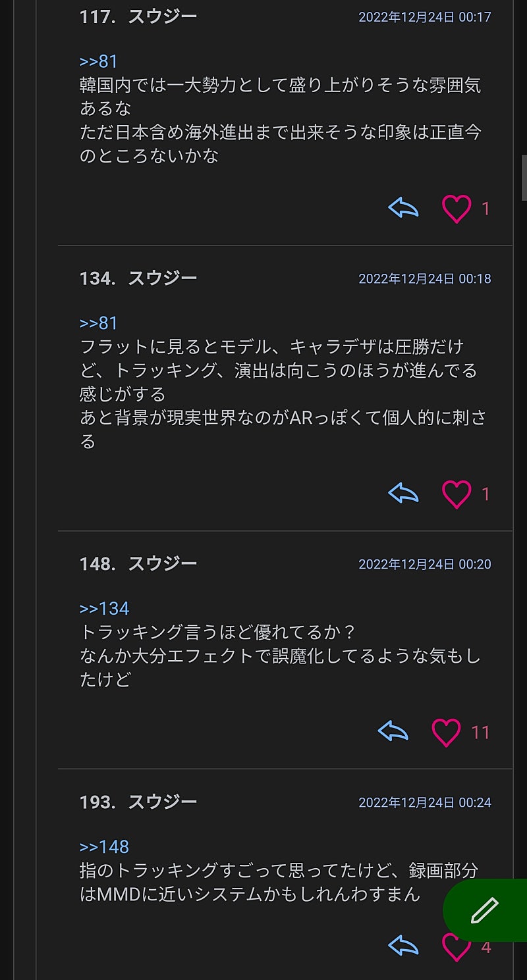Open >>81 anchor link in comment 134
The height and width of the screenshot is (980, 527).
99,323
